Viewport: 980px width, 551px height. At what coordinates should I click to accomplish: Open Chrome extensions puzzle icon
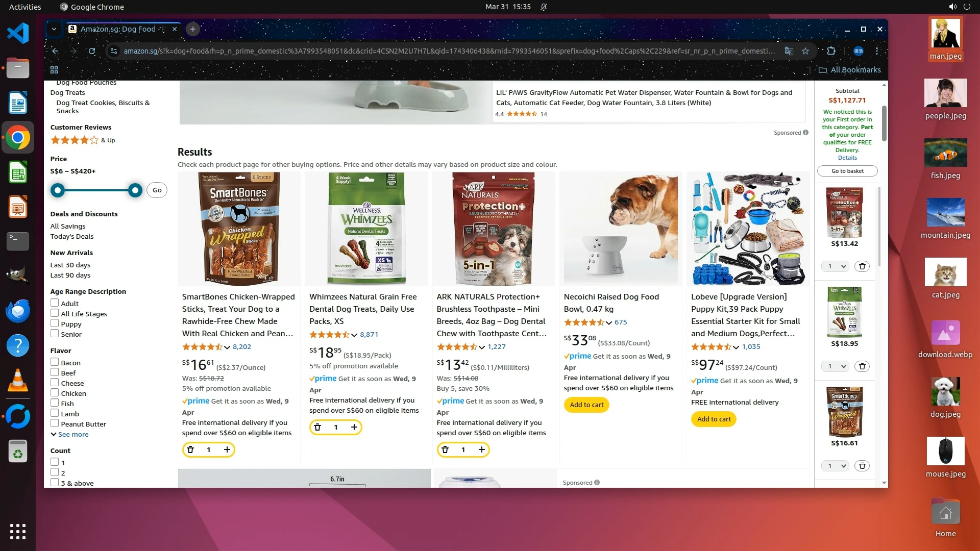831,51
